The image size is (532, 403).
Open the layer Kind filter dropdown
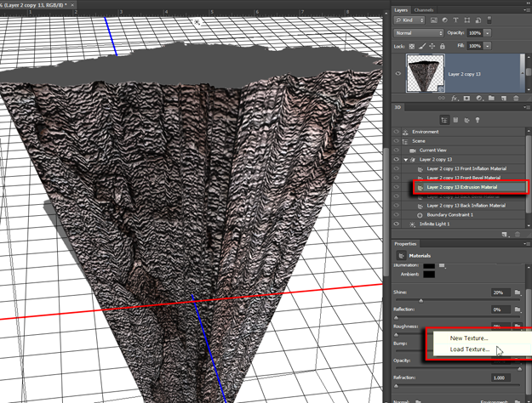411,20
